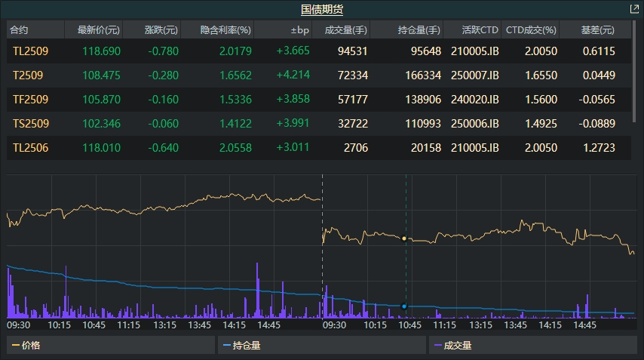This screenshot has width=644, height=360.
Task: Click the yellow price marker dot on chart
Action: (x=404, y=238)
